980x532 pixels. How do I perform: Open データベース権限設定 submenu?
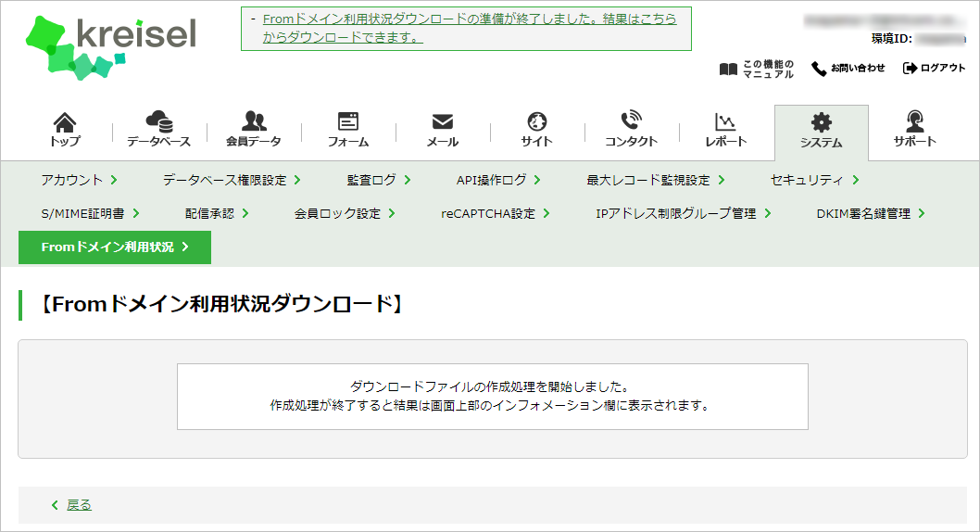coord(232,180)
